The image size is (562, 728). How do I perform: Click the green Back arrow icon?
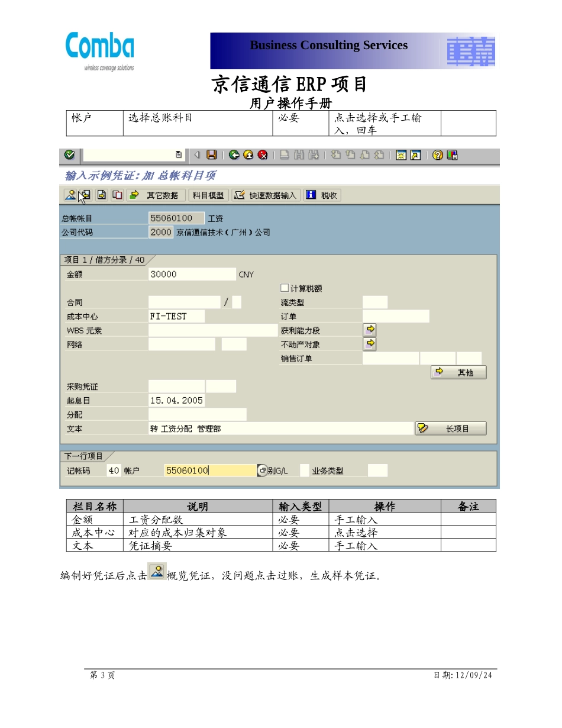coord(234,155)
